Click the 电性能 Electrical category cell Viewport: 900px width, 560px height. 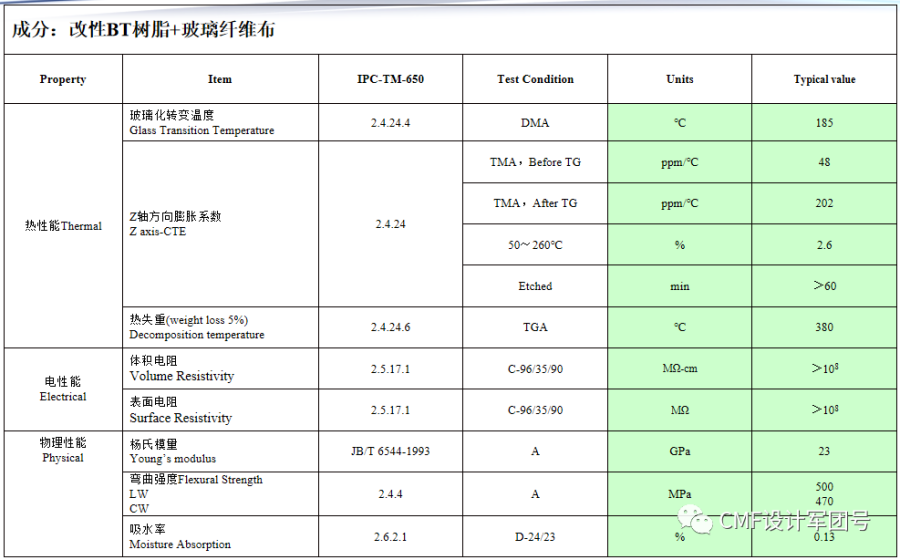pos(63,389)
